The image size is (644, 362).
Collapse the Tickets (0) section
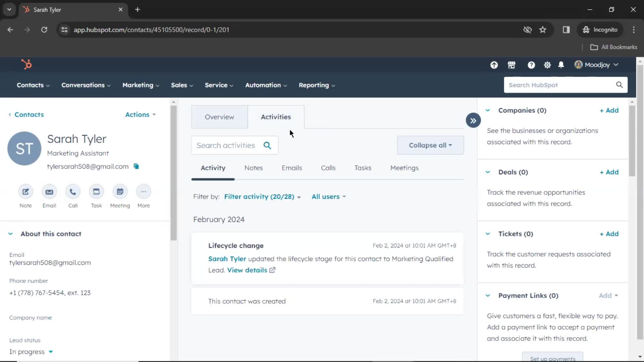[488, 234]
